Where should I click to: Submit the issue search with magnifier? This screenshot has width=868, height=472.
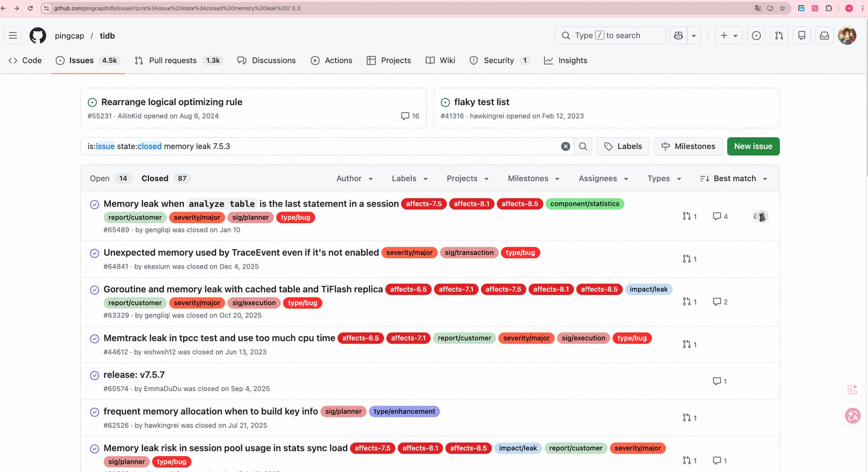tap(583, 146)
